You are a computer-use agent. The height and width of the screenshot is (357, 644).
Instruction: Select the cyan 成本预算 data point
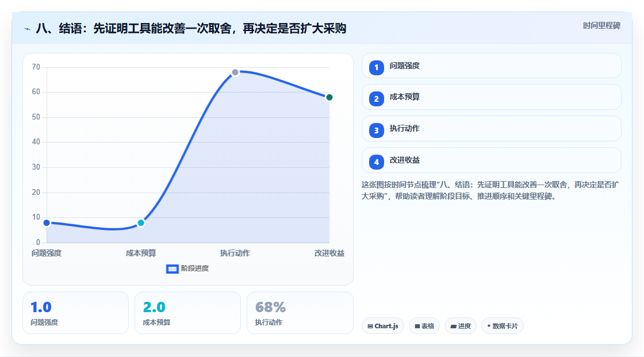141,222
